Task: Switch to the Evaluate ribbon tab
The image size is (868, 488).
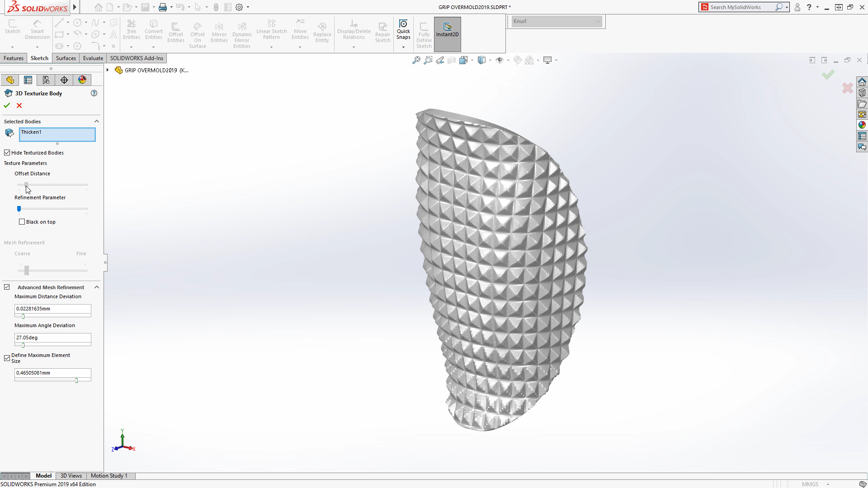Action: (x=93, y=58)
